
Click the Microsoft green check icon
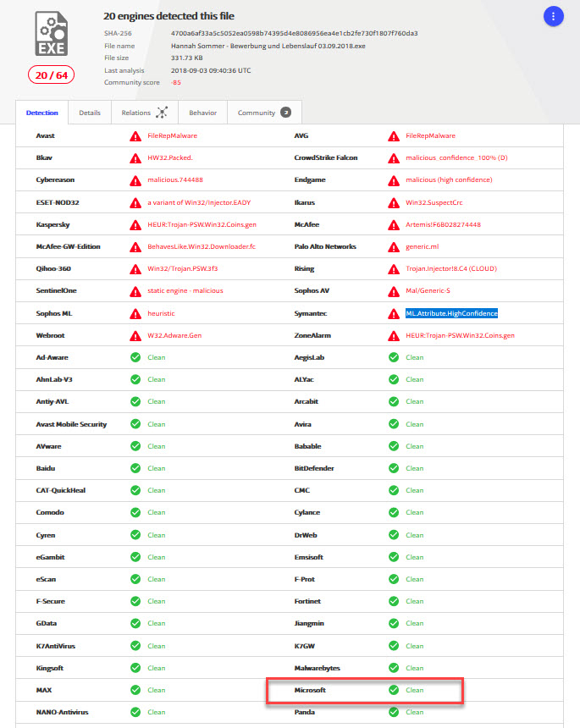pyautogui.click(x=394, y=690)
